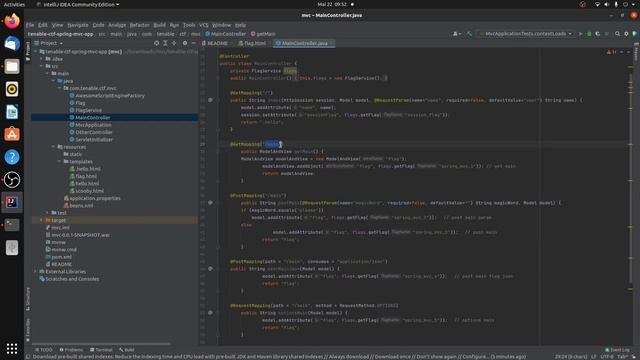Screen dimensions: 640x360
Task: Show Applications grid in dock
Action: tap(12, 349)
